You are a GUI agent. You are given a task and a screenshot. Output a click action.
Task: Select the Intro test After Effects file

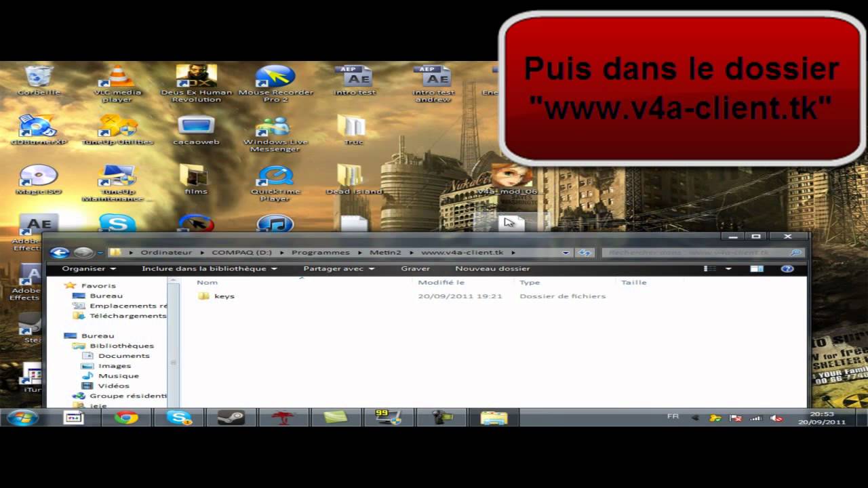pos(355,80)
